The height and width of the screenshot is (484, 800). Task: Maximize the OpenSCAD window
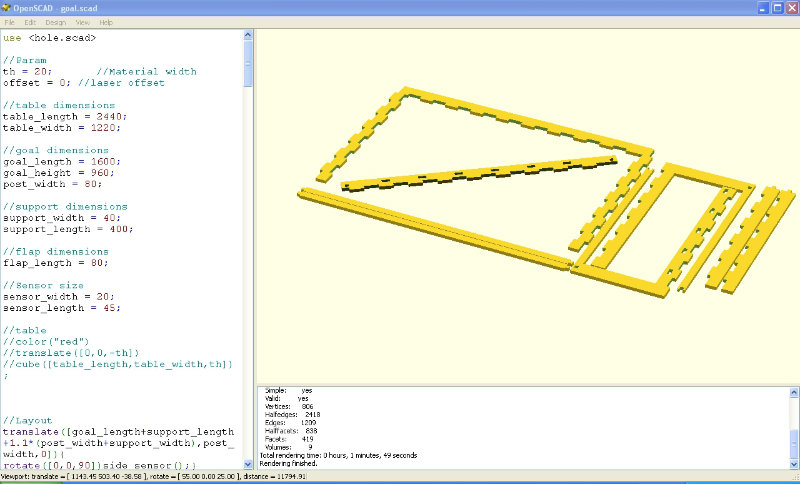click(777, 8)
